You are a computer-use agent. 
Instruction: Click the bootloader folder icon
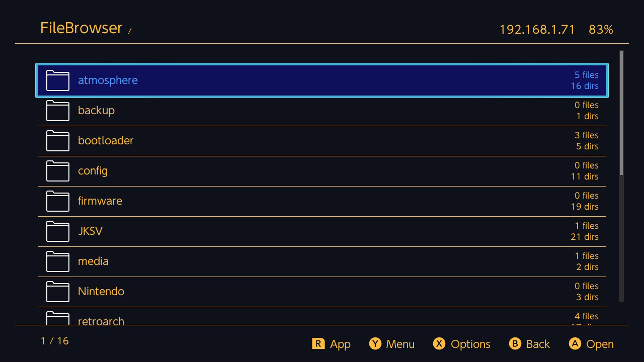[x=57, y=141]
